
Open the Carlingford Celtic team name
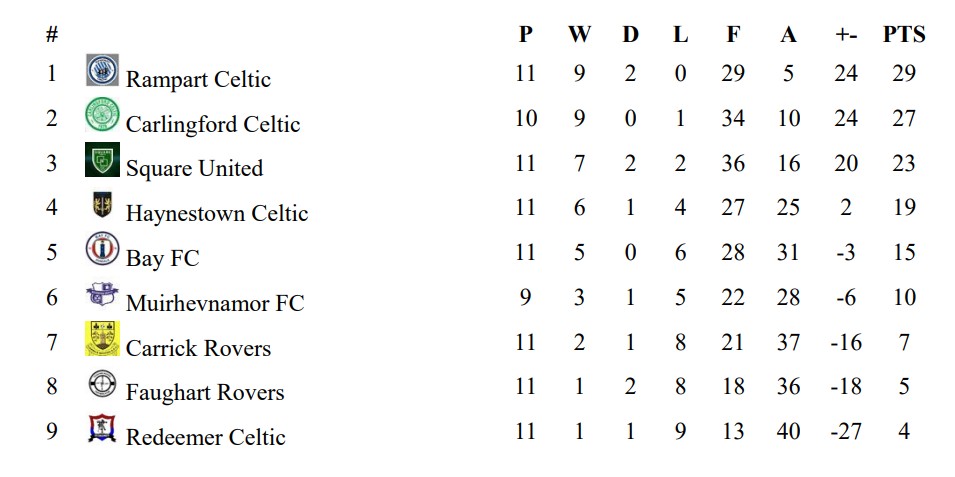point(212,124)
